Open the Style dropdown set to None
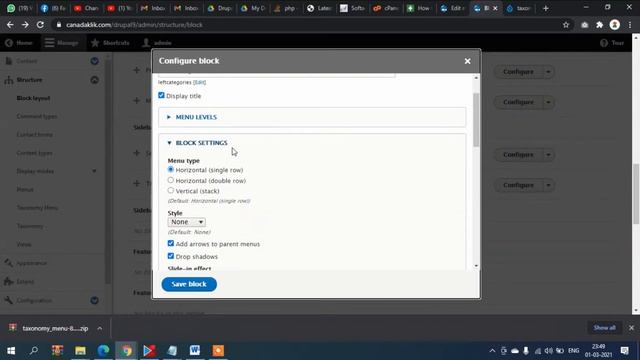This screenshot has width=640, height=360. tap(187, 222)
